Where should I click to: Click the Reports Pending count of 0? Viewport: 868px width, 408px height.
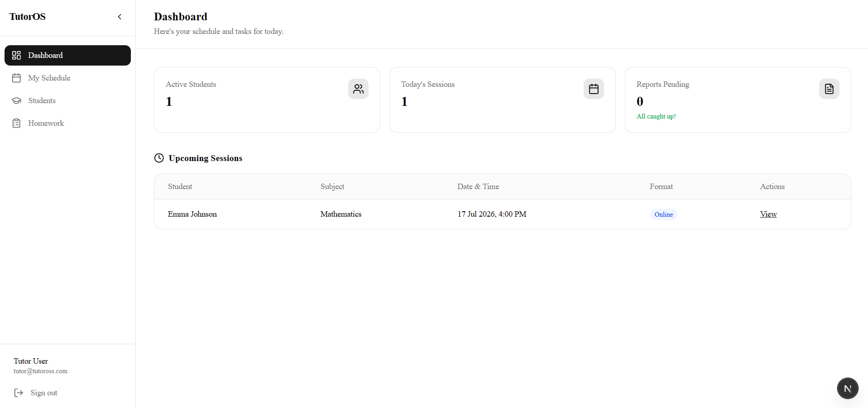(640, 101)
